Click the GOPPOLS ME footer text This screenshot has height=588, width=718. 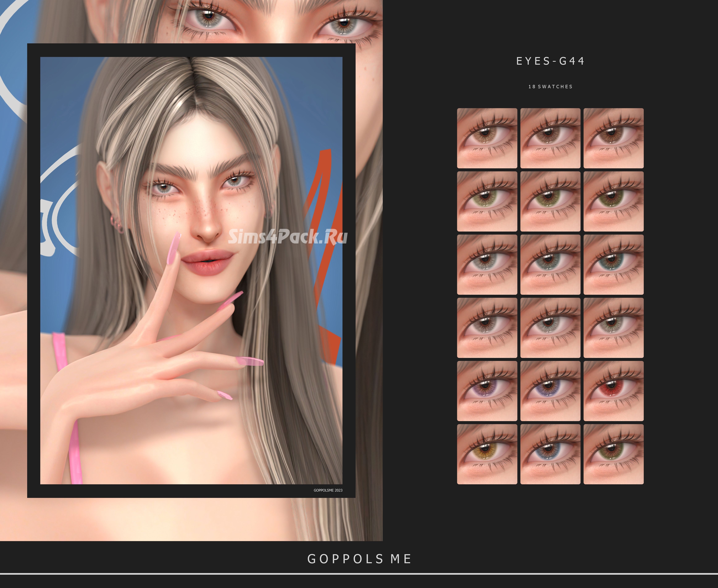[359, 559]
